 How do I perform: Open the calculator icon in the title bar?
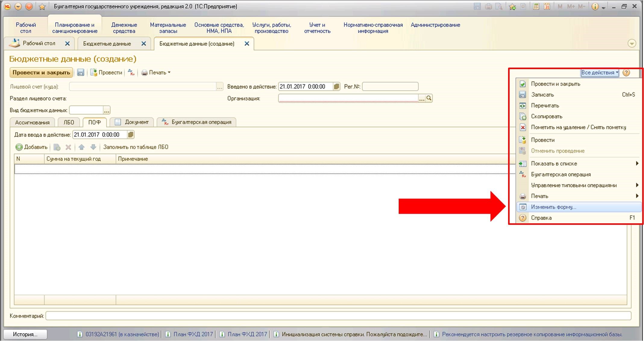[x=536, y=6]
